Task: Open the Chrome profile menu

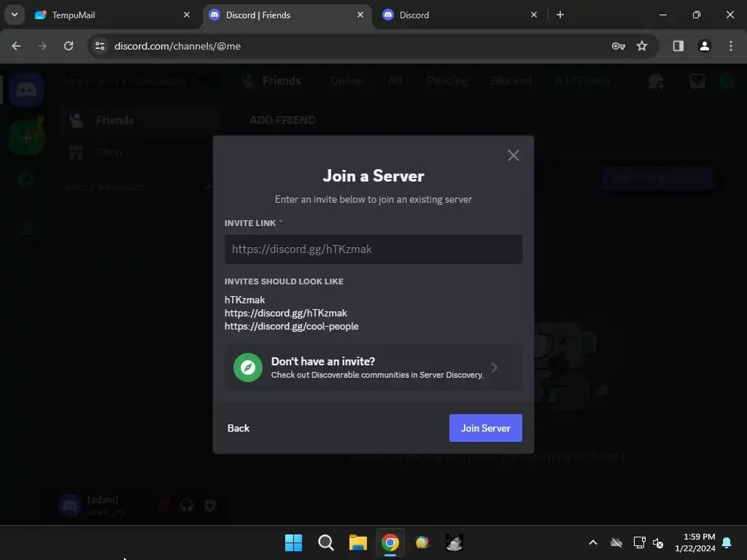Action: click(x=705, y=46)
